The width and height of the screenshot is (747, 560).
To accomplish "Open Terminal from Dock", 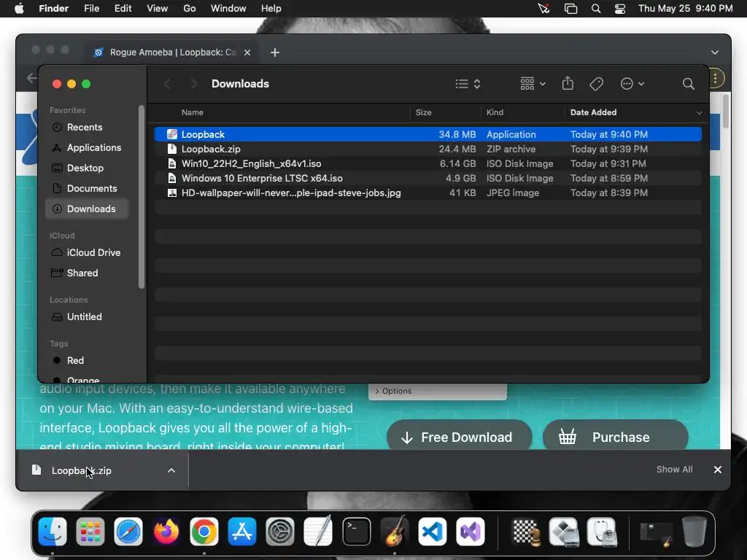I will [x=356, y=532].
